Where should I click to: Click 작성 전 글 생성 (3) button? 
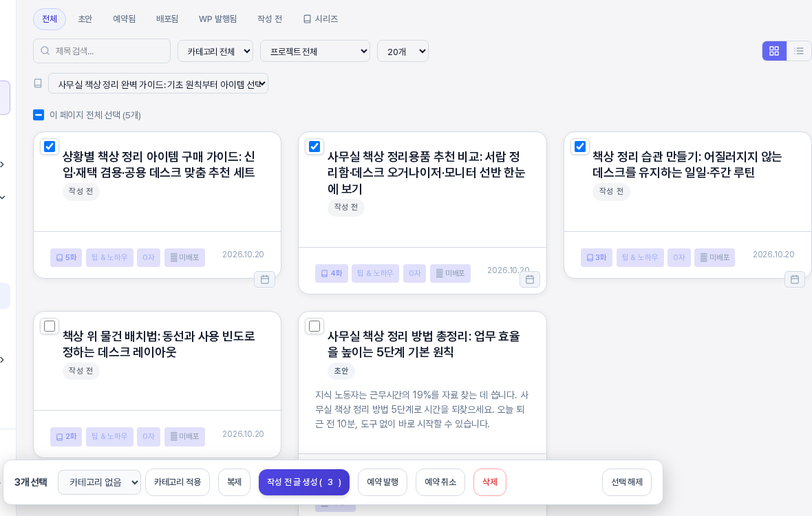[304, 482]
